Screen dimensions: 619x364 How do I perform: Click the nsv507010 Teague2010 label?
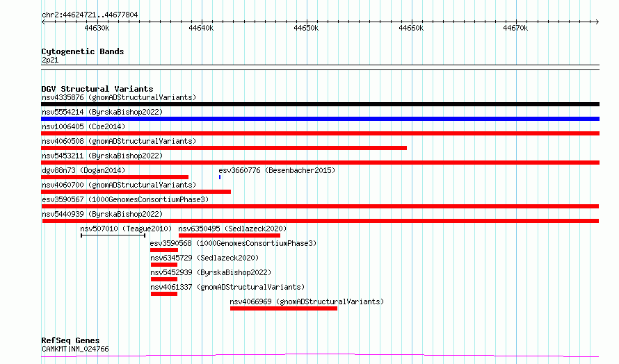[x=126, y=229]
